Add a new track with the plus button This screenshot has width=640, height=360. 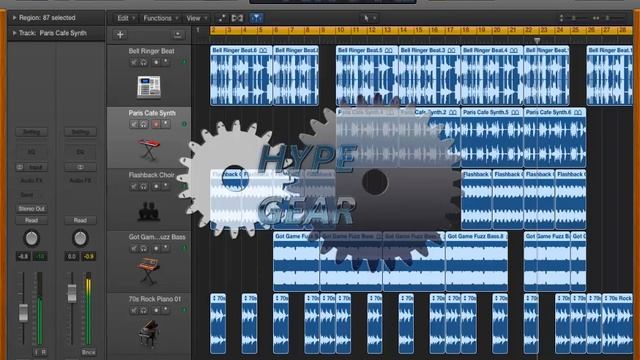pos(120,35)
